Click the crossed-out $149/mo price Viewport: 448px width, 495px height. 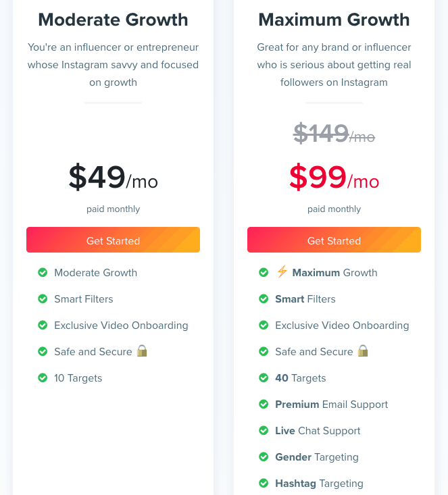334,134
